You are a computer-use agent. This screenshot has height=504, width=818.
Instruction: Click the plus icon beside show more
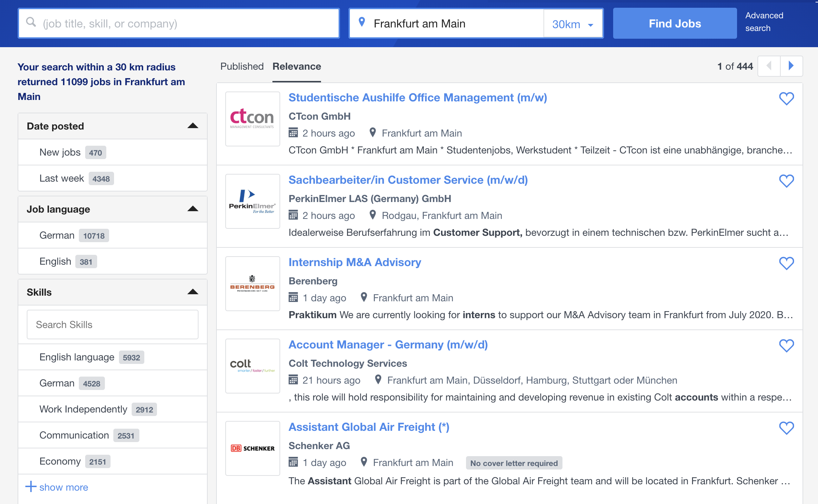click(x=31, y=487)
